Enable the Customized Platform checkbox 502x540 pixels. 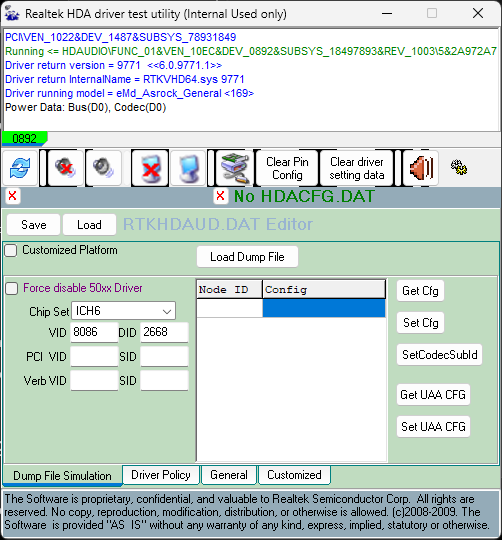pyautogui.click(x=11, y=250)
